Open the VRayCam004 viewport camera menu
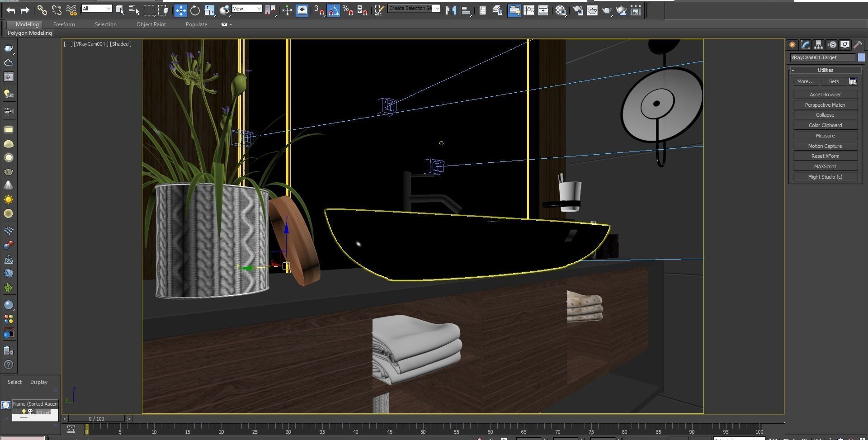The height and width of the screenshot is (440, 868). (x=91, y=44)
